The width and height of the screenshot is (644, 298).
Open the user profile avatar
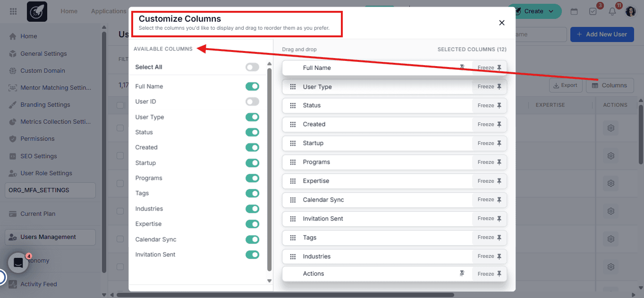tap(631, 11)
